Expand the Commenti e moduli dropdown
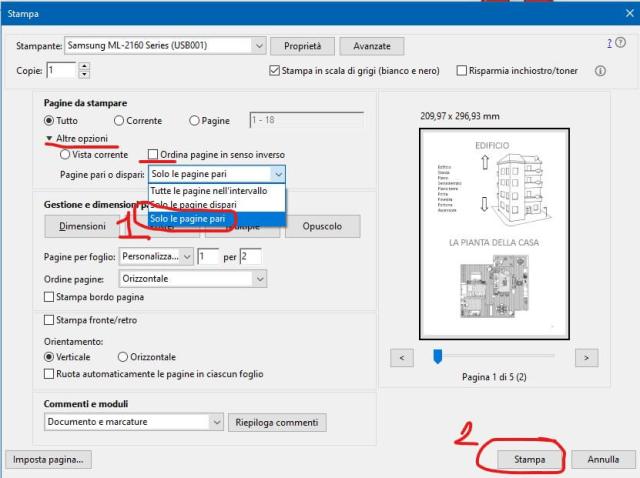The width and height of the screenshot is (640, 478). 216,422
